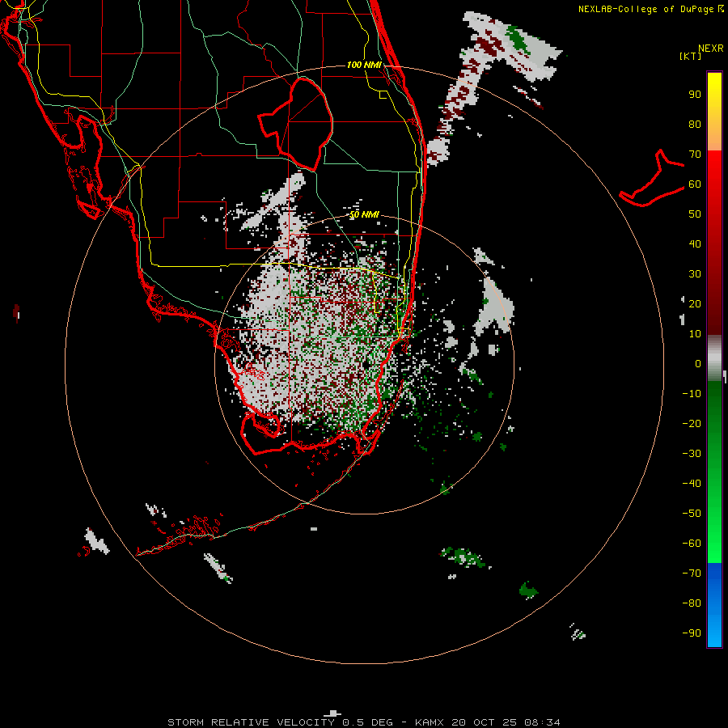The height and width of the screenshot is (728, 728).
Task: Click the -30 value on the velocity scale
Action: 692,454
